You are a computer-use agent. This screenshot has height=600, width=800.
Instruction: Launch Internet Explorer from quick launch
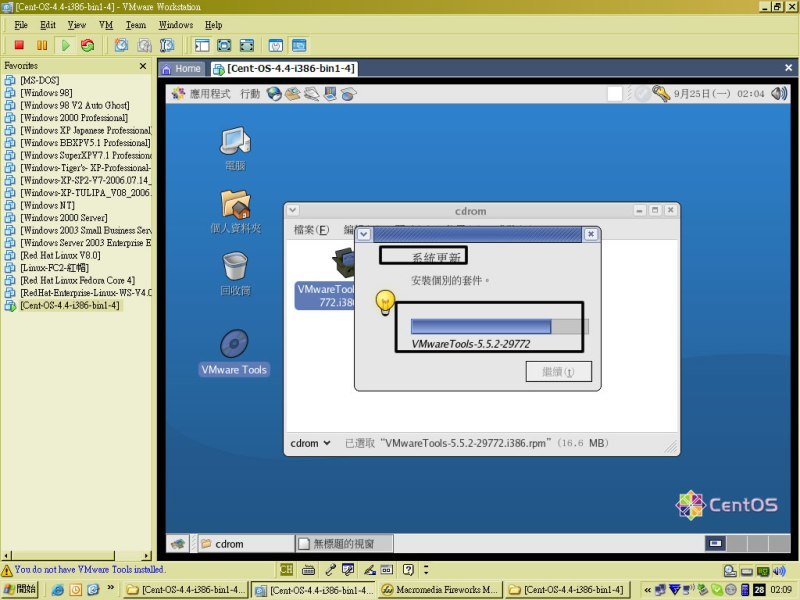pos(57,590)
